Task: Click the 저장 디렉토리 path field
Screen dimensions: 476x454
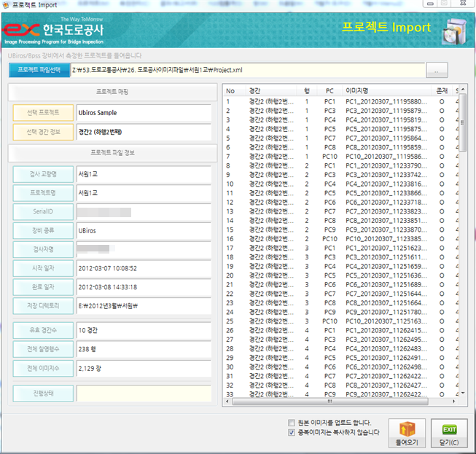Action: click(144, 306)
